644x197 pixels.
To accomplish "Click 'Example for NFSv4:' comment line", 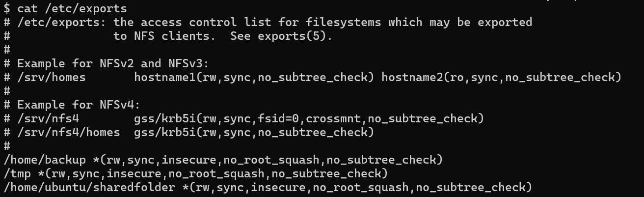I will (79, 105).
